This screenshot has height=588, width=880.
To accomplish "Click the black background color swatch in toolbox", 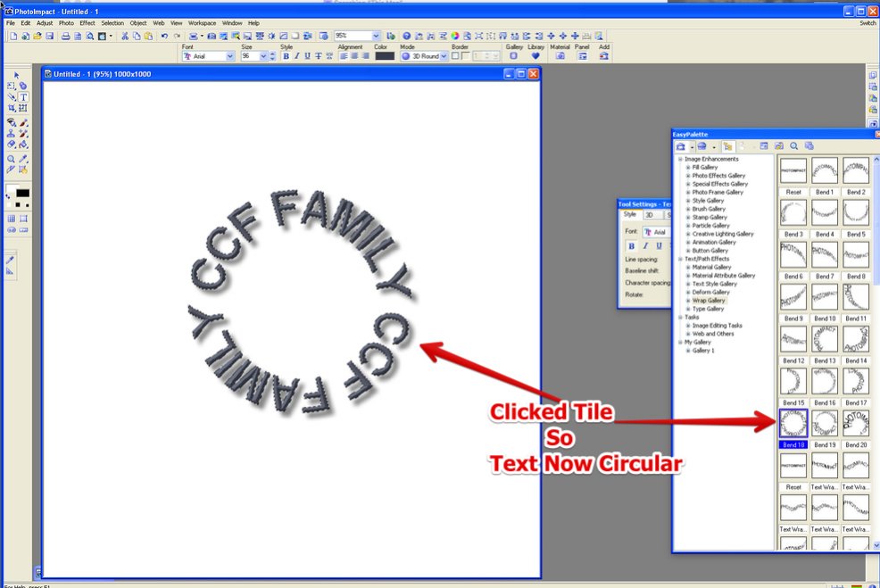I will tap(23, 193).
